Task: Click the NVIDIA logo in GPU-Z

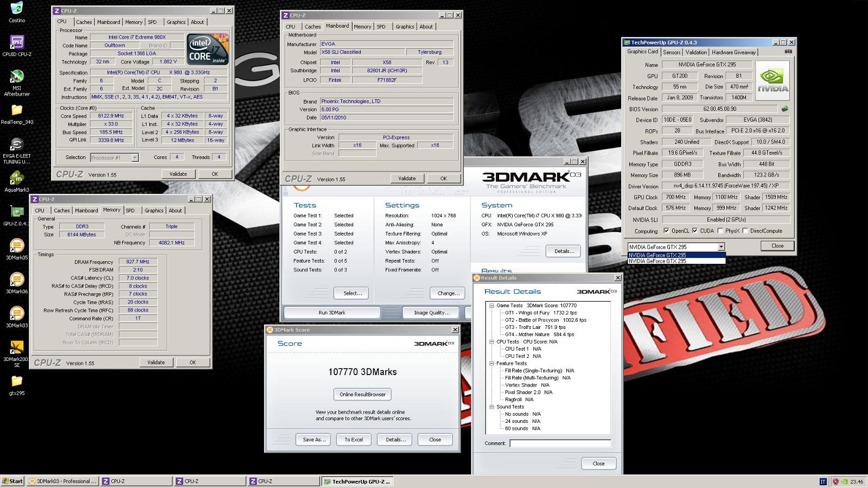Action: pyautogui.click(x=773, y=80)
